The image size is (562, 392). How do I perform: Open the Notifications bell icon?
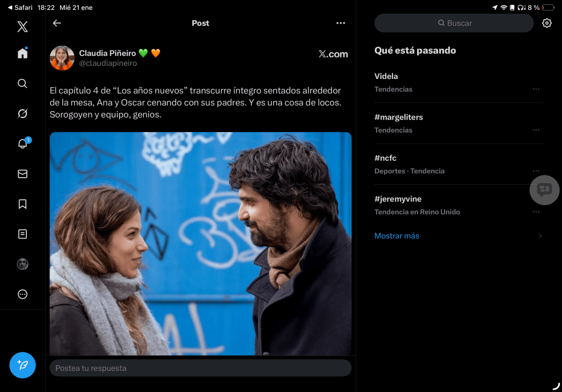click(23, 144)
